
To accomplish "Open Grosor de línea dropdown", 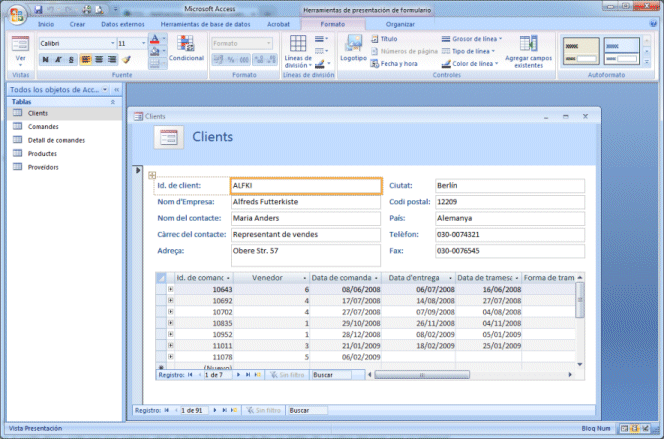I will tap(472, 39).
